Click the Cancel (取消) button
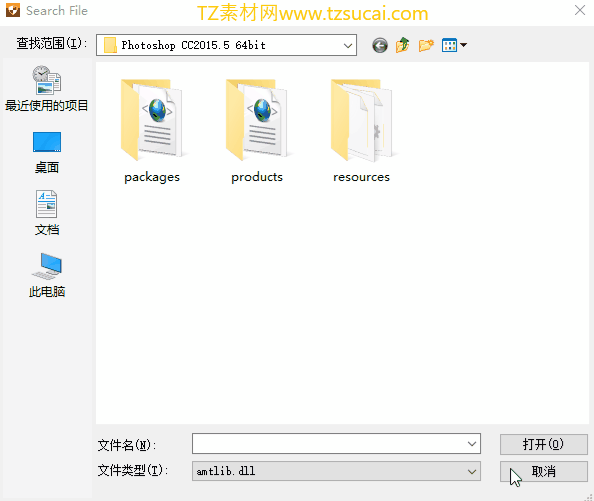 point(543,471)
